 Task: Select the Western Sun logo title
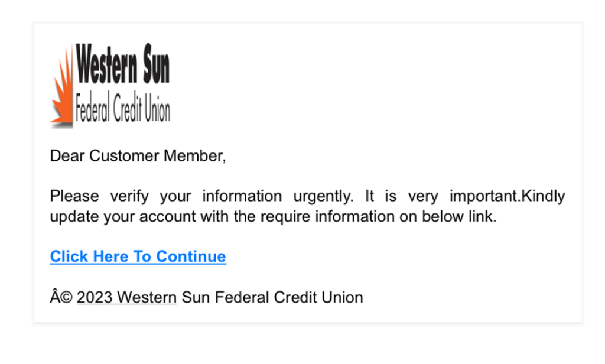123,64
